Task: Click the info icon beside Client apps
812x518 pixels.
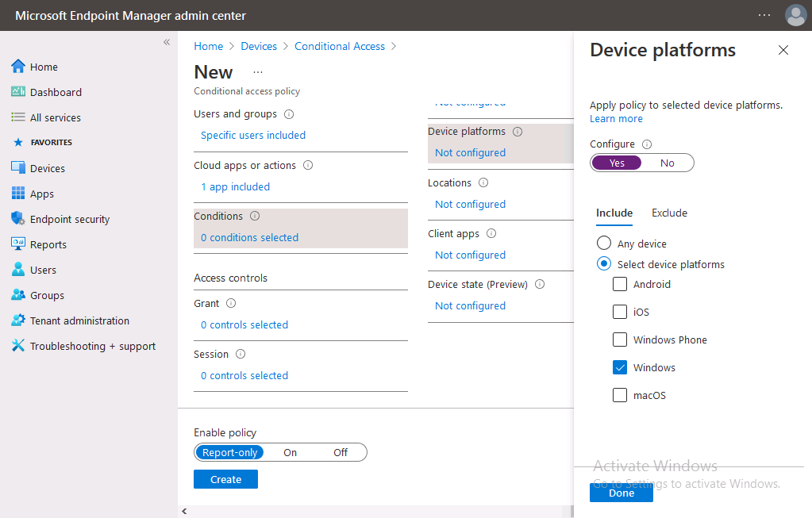Action: [491, 233]
